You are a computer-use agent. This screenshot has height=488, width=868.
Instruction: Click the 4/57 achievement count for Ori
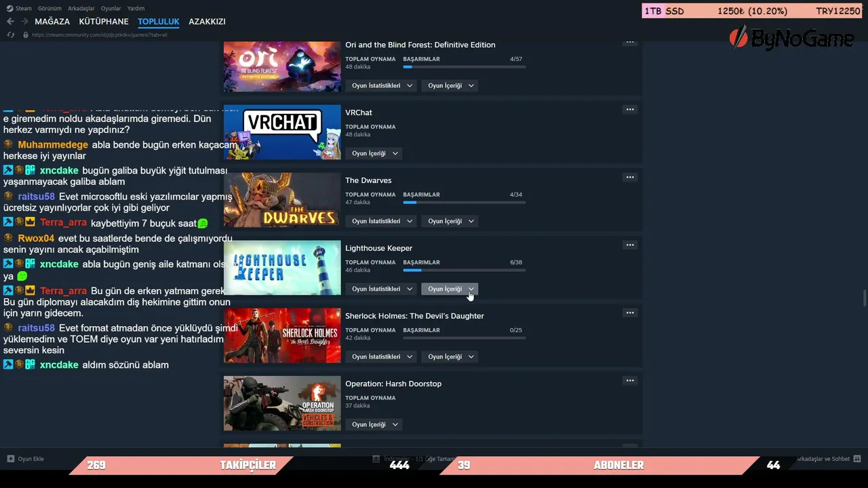point(516,59)
